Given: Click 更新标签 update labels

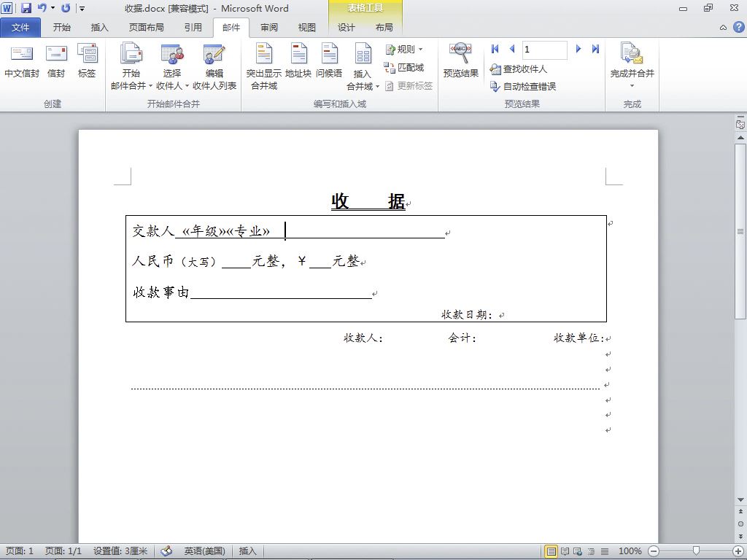Looking at the screenshot, I should [x=409, y=86].
